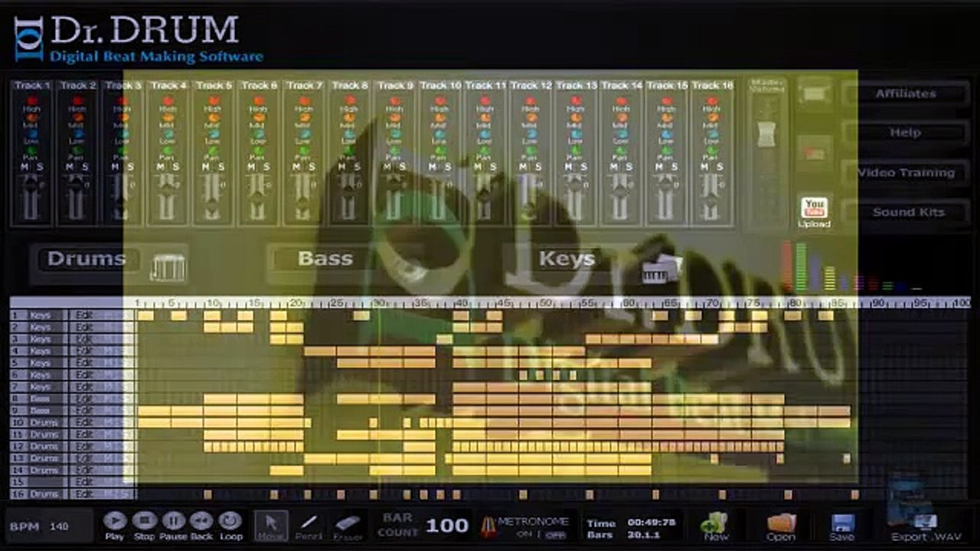Click the Stop transport button
Viewport: 980px width, 551px height.
point(144,521)
